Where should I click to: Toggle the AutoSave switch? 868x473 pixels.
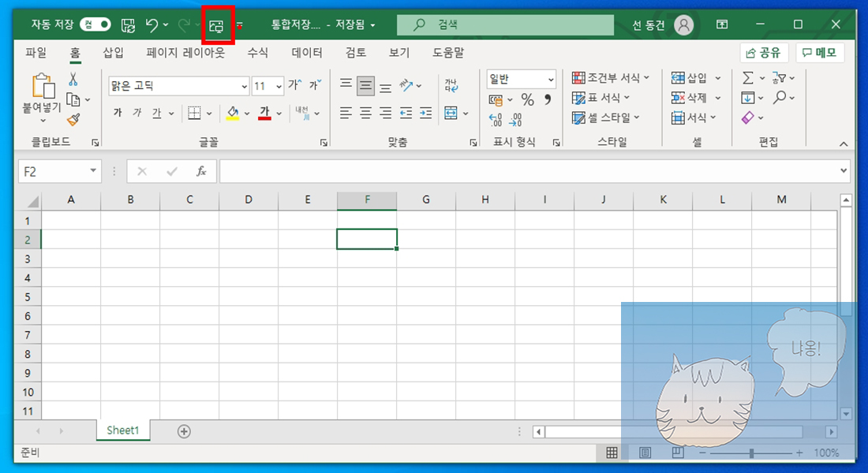click(95, 24)
